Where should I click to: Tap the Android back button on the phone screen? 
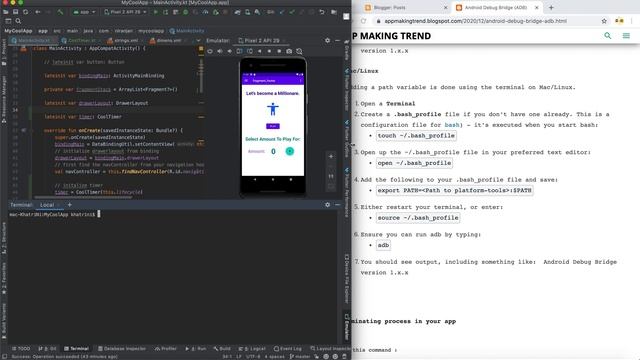(255, 179)
